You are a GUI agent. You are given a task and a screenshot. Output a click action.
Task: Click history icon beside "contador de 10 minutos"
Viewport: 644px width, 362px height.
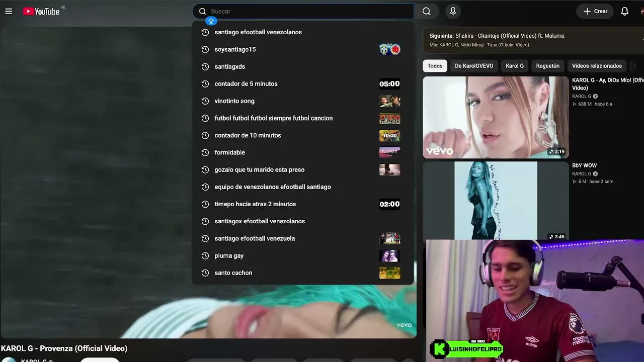pos(205,135)
